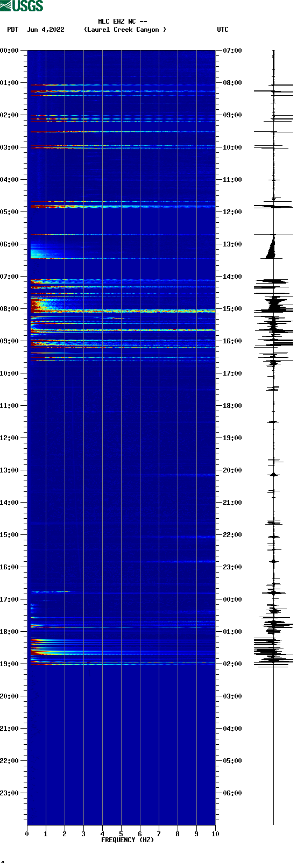Click the PDT time label '23:00'
This screenshot has height=868, width=297.
click(x=10, y=793)
